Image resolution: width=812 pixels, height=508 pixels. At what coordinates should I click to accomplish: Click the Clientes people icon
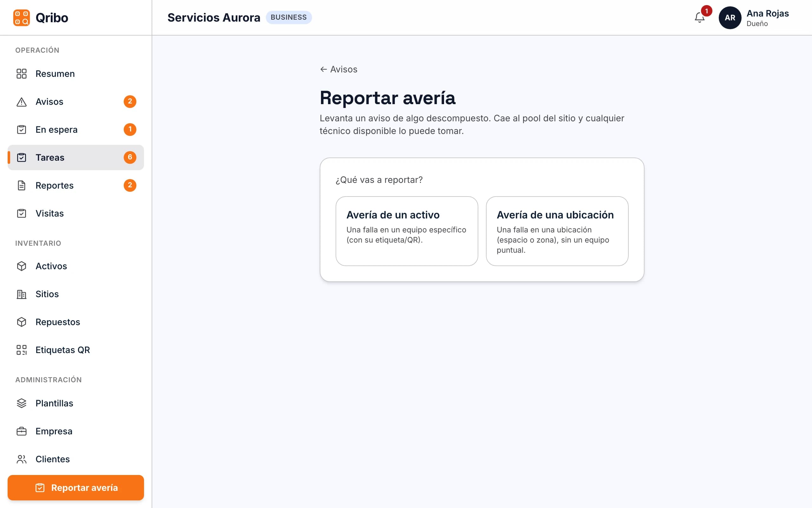(22, 459)
